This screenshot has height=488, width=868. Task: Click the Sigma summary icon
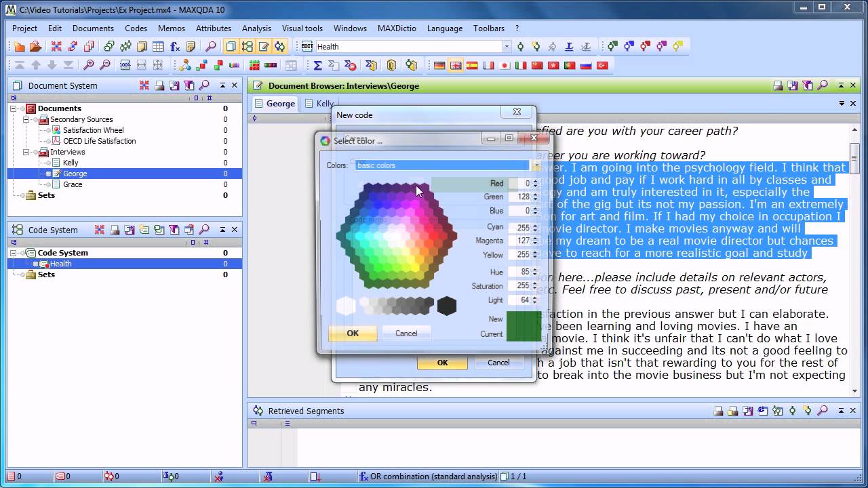[x=317, y=66]
